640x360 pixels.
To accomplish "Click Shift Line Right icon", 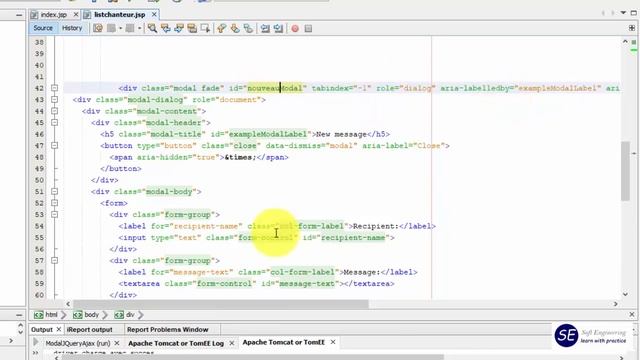I will pyautogui.click(x=278, y=28).
